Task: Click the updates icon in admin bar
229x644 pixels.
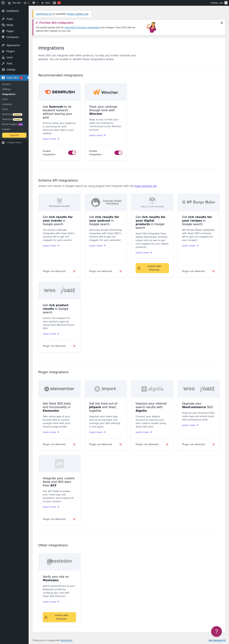Action: (25, 3)
